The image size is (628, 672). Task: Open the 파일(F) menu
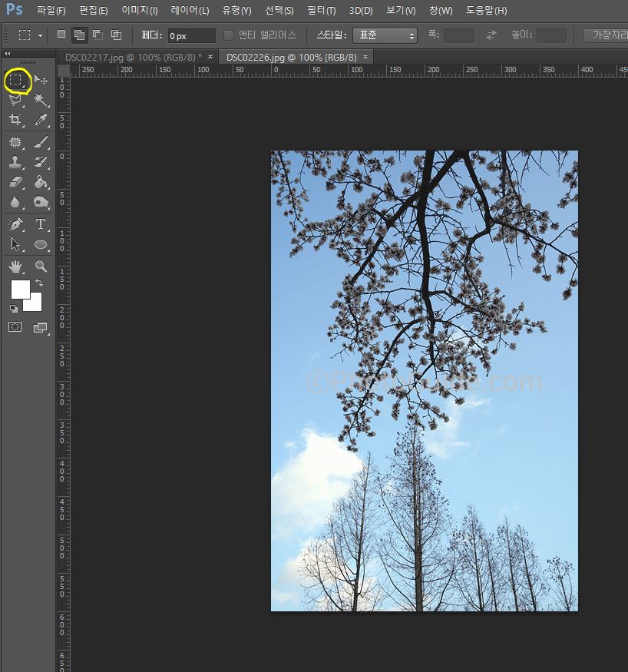51,10
